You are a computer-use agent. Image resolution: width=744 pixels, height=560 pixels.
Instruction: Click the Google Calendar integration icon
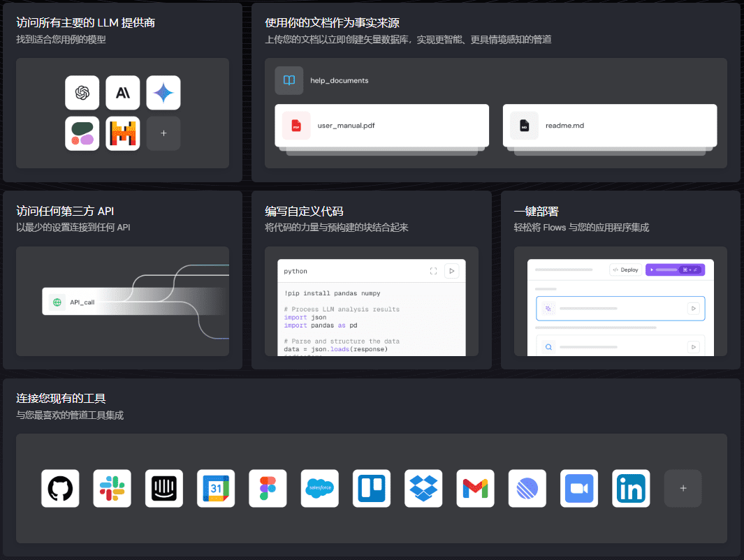[216, 488]
